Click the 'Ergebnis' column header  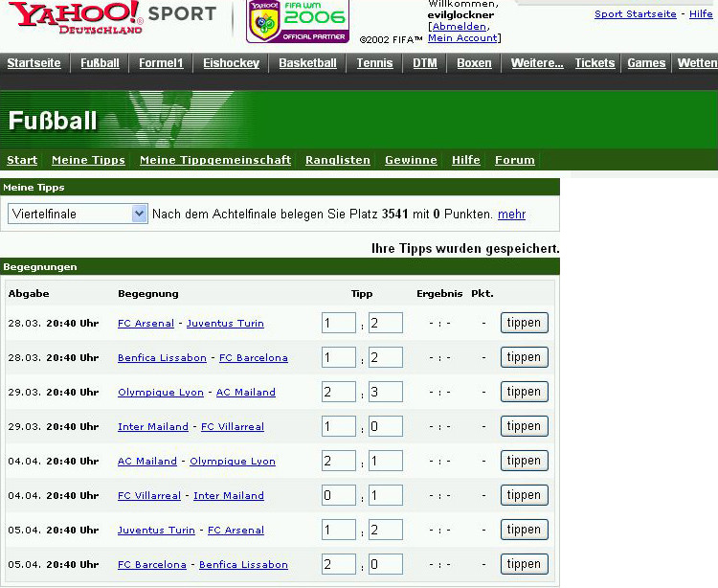(439, 294)
